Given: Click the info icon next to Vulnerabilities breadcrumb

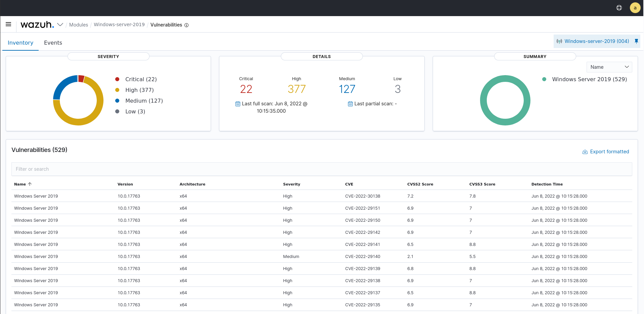Looking at the screenshot, I should (187, 25).
